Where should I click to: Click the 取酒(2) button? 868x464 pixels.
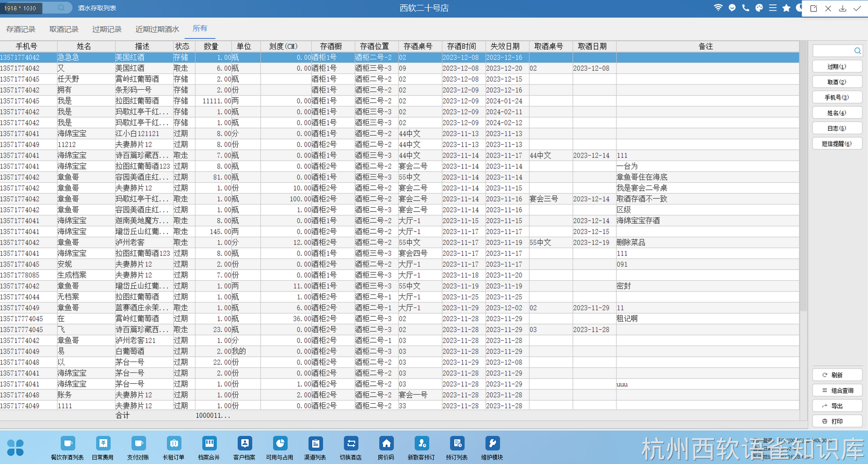click(x=837, y=82)
